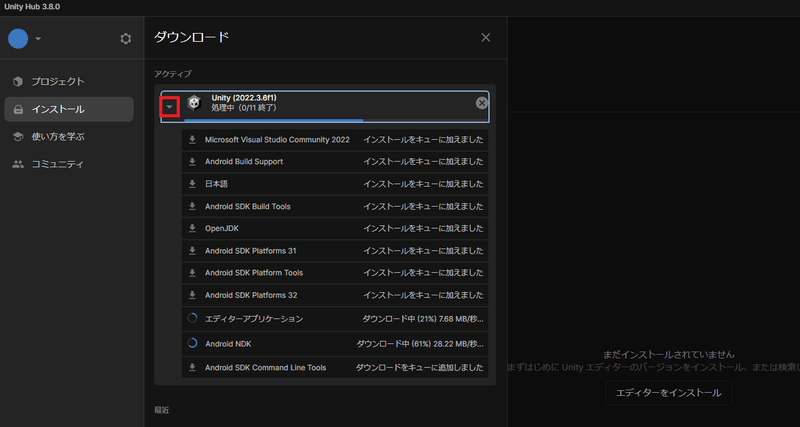Image resolution: width=800 pixels, height=427 pixels.
Task: Click download icon for Android Build Support
Action: (x=192, y=162)
